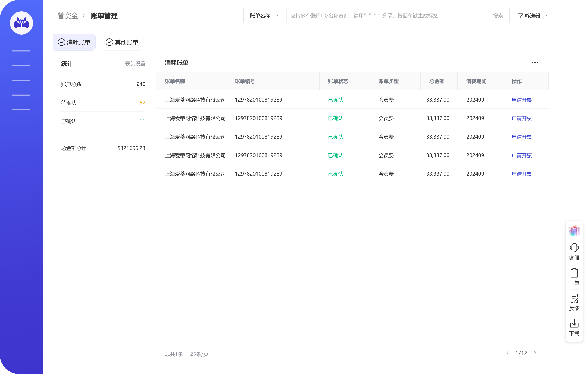
Task: Click the 搜索 search button
Action: point(498,16)
